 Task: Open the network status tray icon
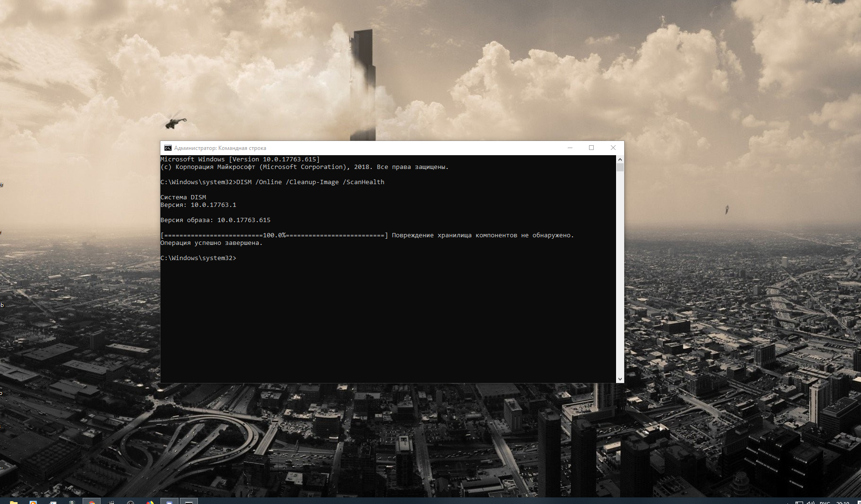point(799,503)
